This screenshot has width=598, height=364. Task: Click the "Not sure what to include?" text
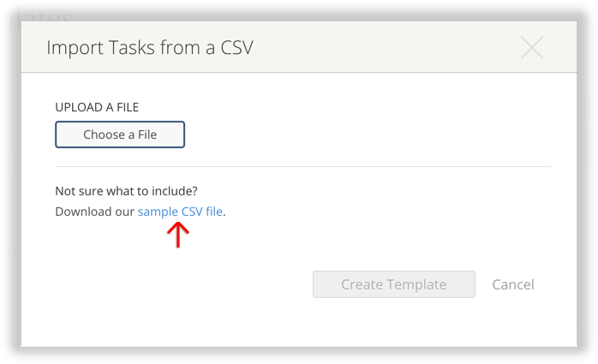coord(132,190)
